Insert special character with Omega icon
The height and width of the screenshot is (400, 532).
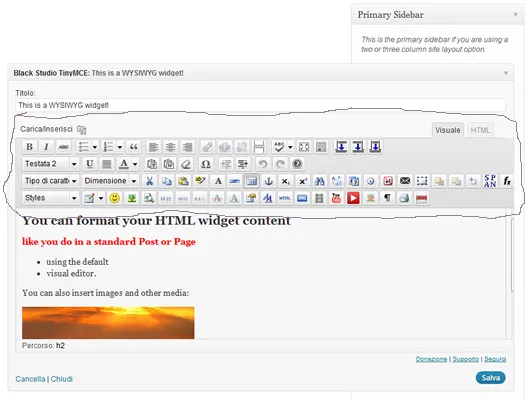click(206, 164)
